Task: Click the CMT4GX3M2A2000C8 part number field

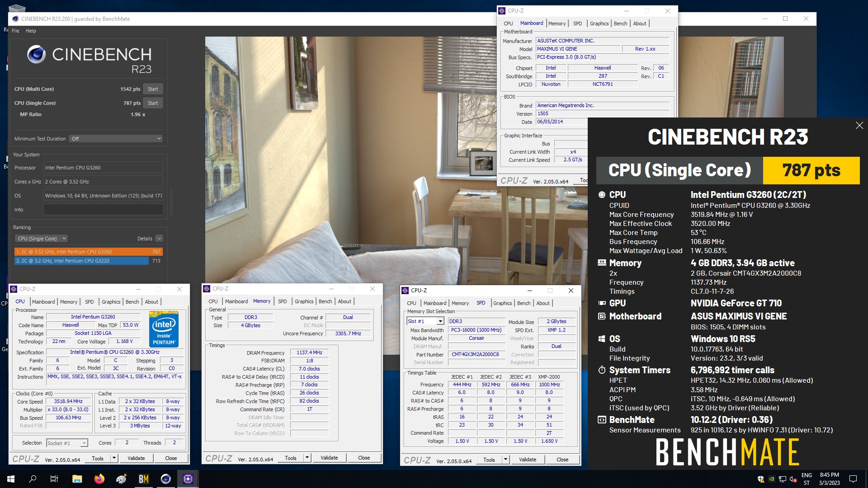Action: tap(476, 354)
